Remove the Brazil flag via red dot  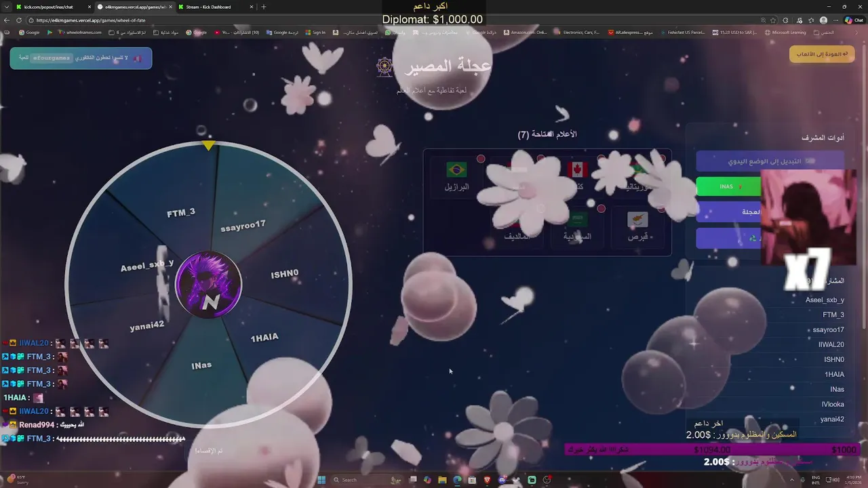[x=481, y=159]
